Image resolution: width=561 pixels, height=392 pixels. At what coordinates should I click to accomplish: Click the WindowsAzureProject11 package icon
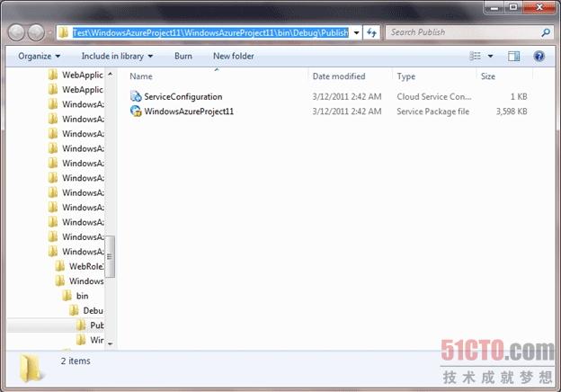point(136,111)
